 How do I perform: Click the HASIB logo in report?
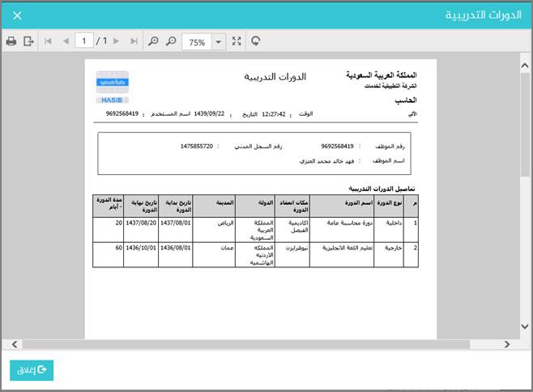point(113,87)
